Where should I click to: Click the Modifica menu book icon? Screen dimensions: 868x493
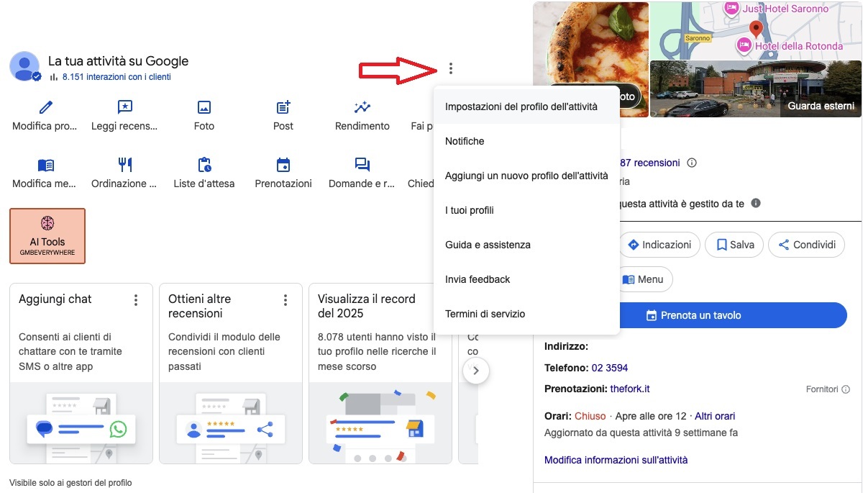[46, 165]
